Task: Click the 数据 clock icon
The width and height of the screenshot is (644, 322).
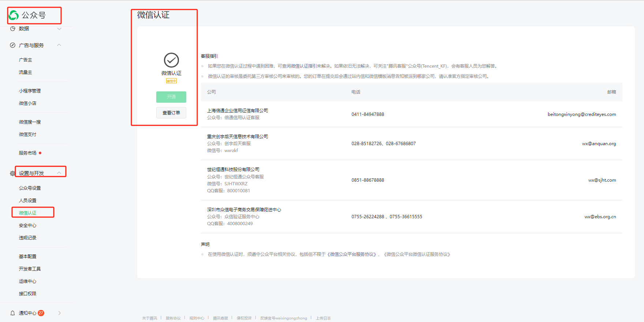Action: point(12,29)
